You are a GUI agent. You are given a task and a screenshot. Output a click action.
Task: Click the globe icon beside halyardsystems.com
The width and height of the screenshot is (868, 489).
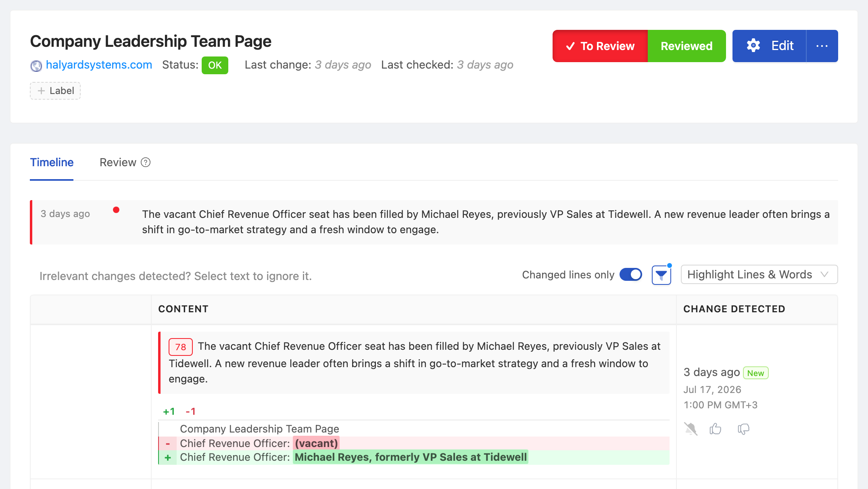36,65
